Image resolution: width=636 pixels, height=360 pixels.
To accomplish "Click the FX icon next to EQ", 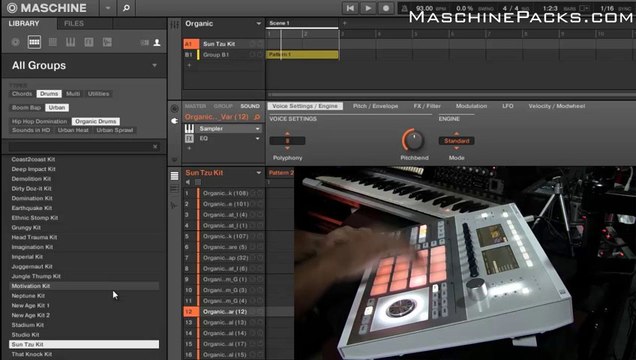I will (189, 139).
